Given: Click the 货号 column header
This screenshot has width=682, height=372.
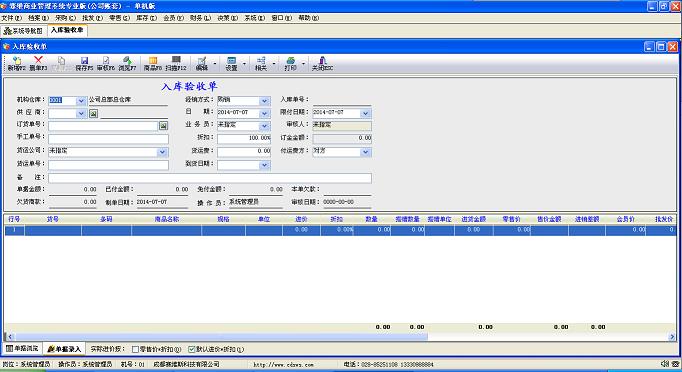Looking at the screenshot, I should coord(53,219).
